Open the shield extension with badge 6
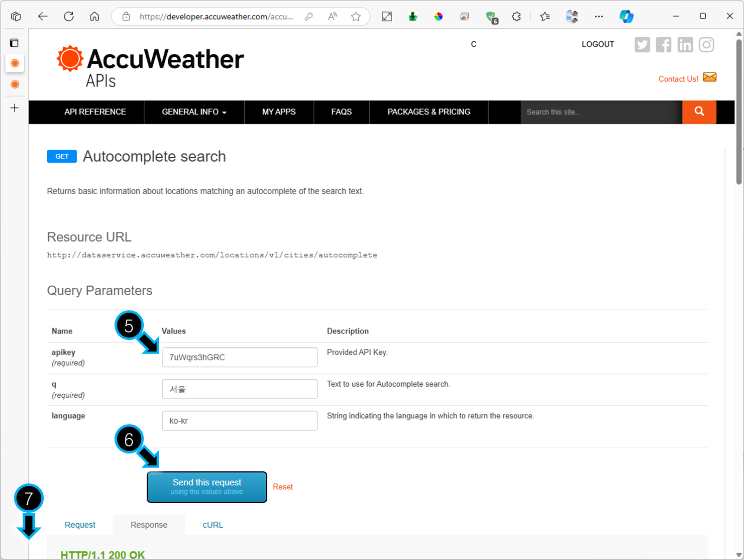 (x=491, y=17)
